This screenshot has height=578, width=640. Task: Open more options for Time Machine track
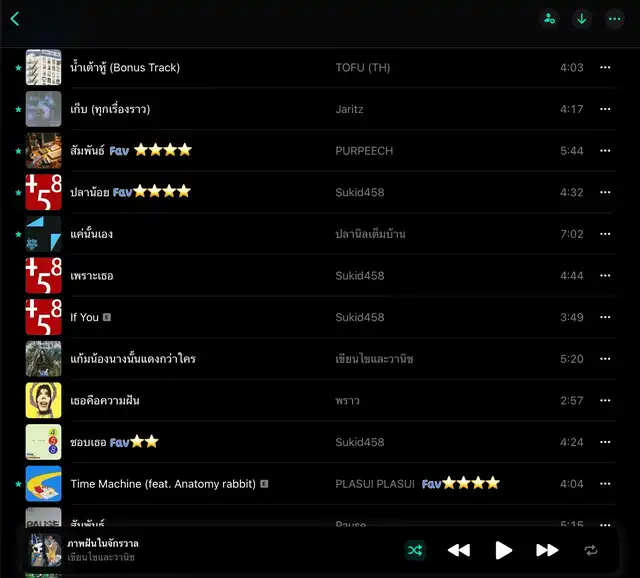point(605,484)
